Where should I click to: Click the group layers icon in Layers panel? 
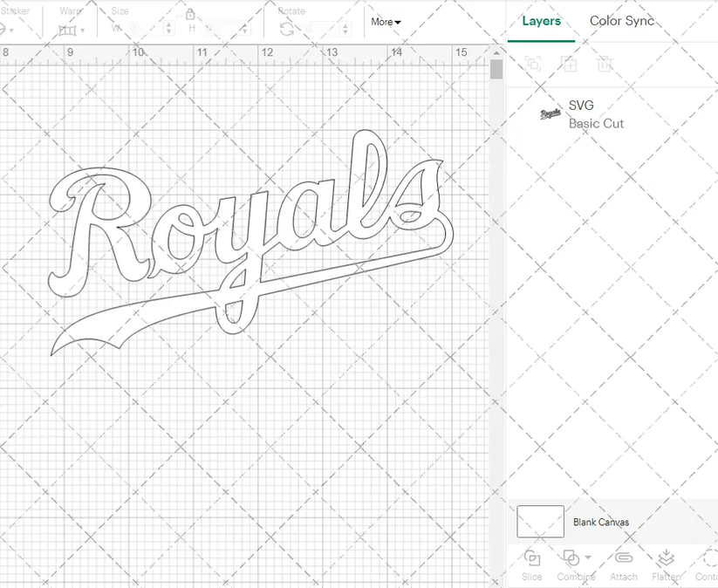pos(533,64)
